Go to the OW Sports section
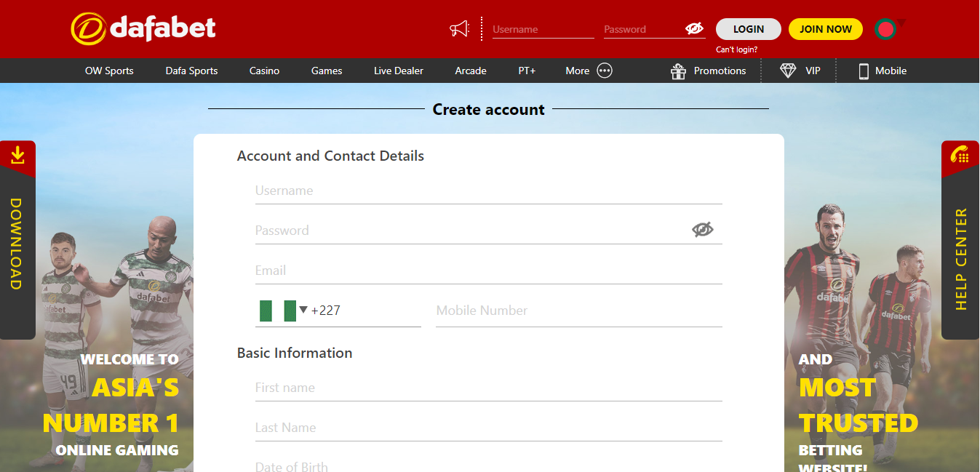The height and width of the screenshot is (472, 980). tap(109, 71)
